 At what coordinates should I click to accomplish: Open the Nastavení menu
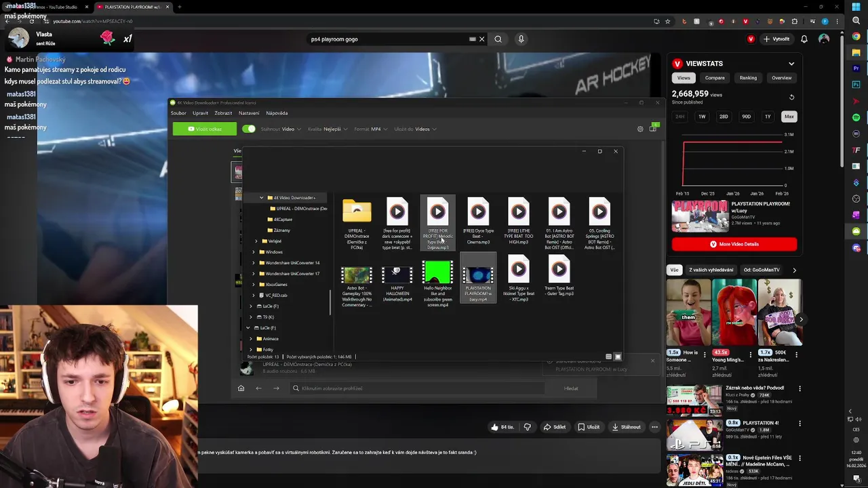tap(249, 113)
